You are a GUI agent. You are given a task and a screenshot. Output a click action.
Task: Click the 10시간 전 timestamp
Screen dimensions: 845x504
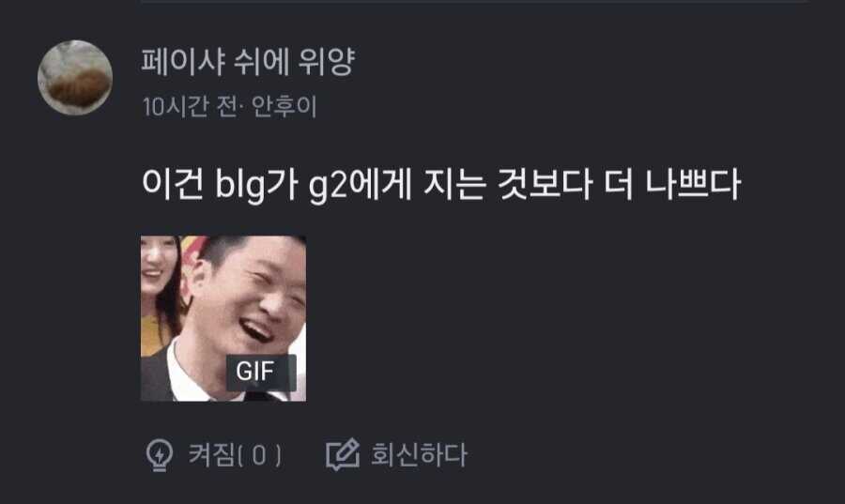pos(190,107)
